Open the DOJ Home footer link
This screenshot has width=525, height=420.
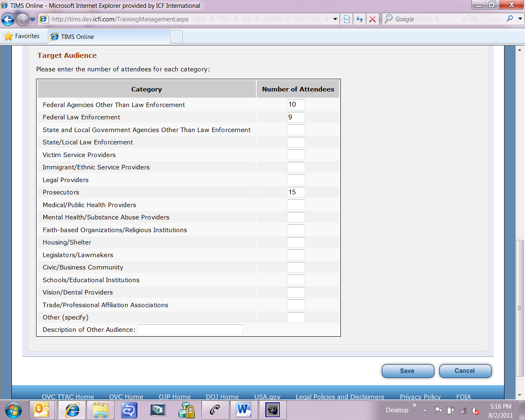222,397
